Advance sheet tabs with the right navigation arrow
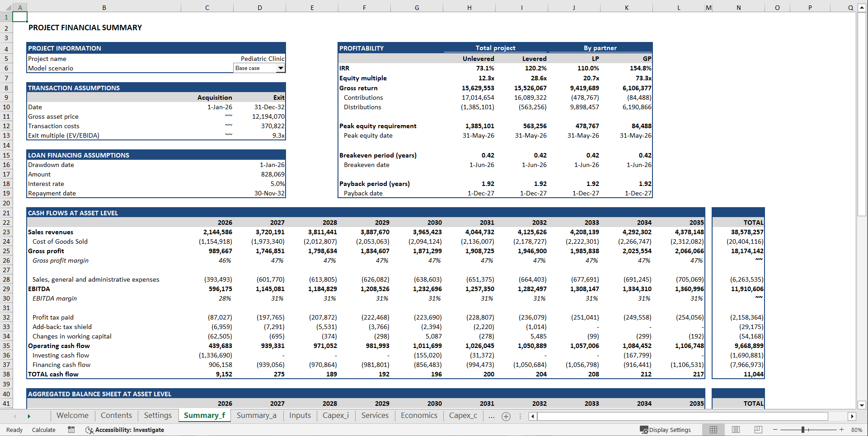 (29, 416)
